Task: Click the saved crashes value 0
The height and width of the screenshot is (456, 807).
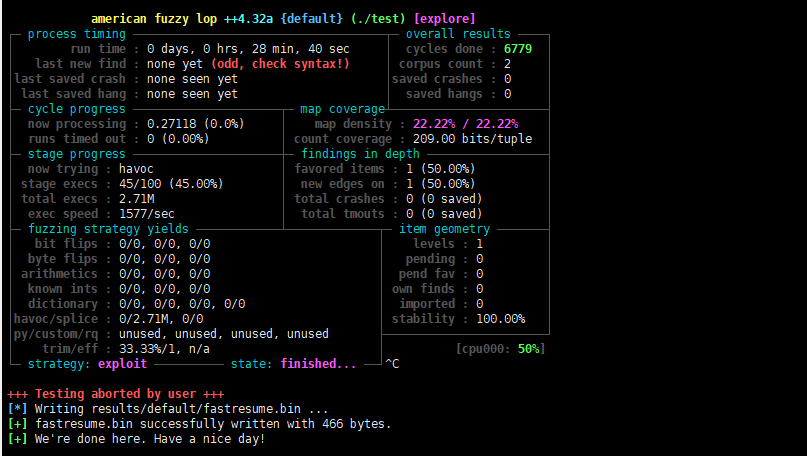Action: click(507, 79)
